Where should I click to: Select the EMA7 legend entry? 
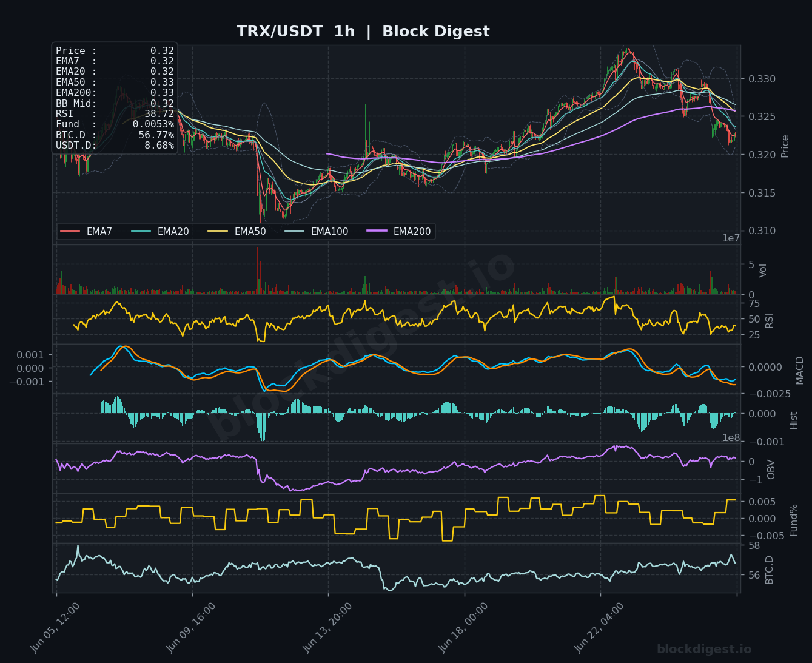point(86,231)
